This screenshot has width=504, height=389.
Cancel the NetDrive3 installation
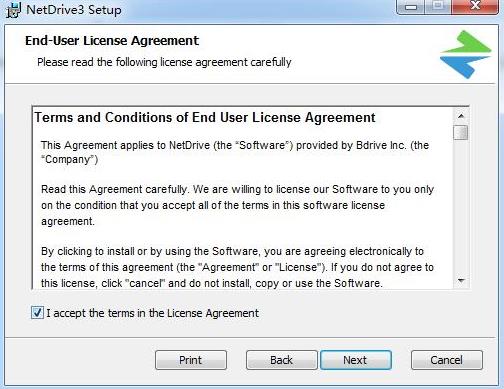[x=447, y=360]
